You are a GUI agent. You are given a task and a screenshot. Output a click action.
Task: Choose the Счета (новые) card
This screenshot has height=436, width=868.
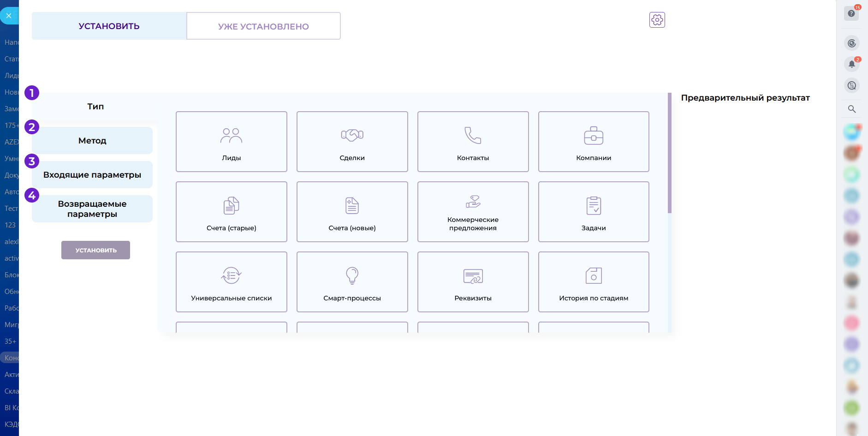(x=352, y=212)
